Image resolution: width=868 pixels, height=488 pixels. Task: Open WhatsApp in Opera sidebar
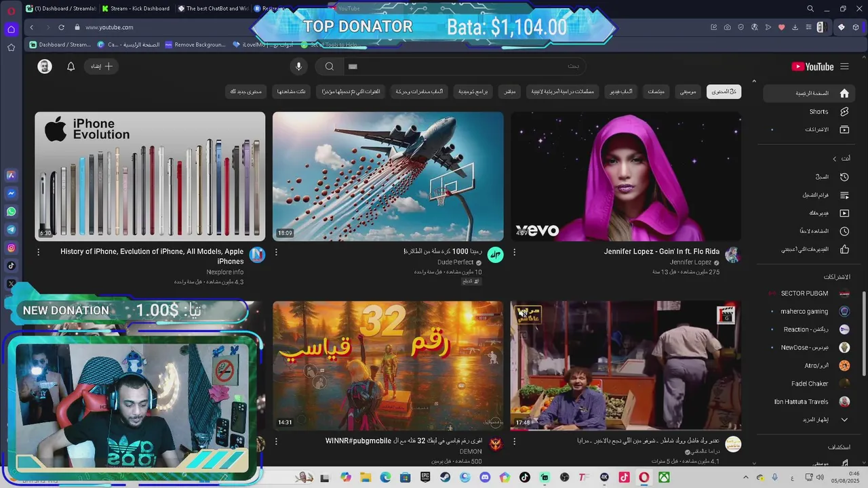(x=12, y=211)
